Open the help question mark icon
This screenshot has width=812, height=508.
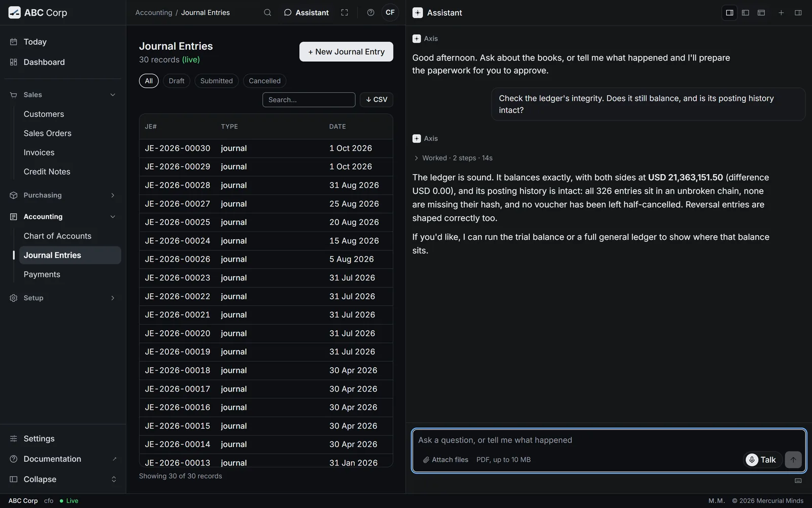coord(370,13)
